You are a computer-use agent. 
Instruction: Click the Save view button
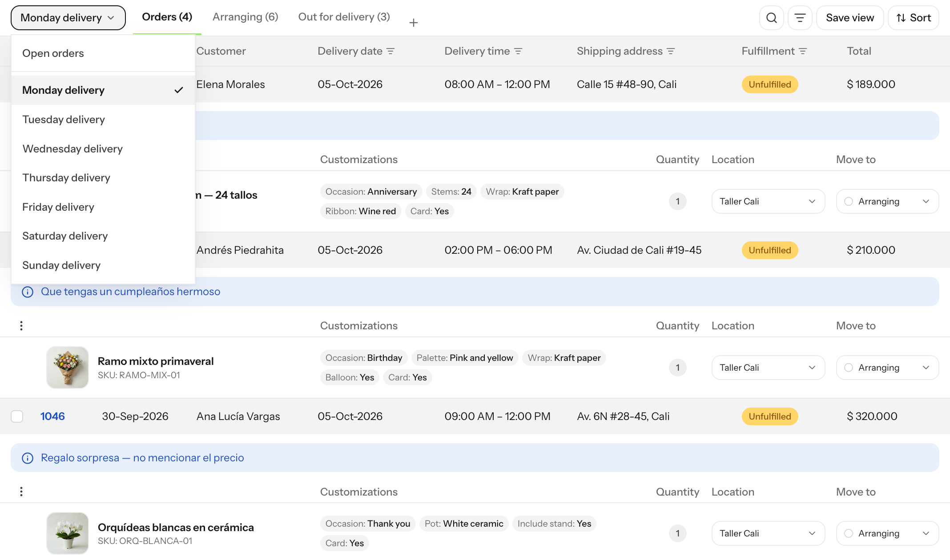[849, 18]
